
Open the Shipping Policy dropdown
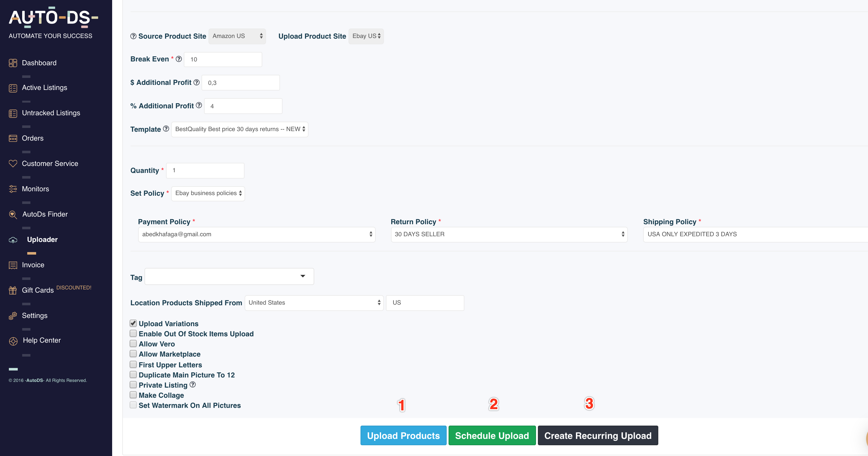click(x=756, y=234)
